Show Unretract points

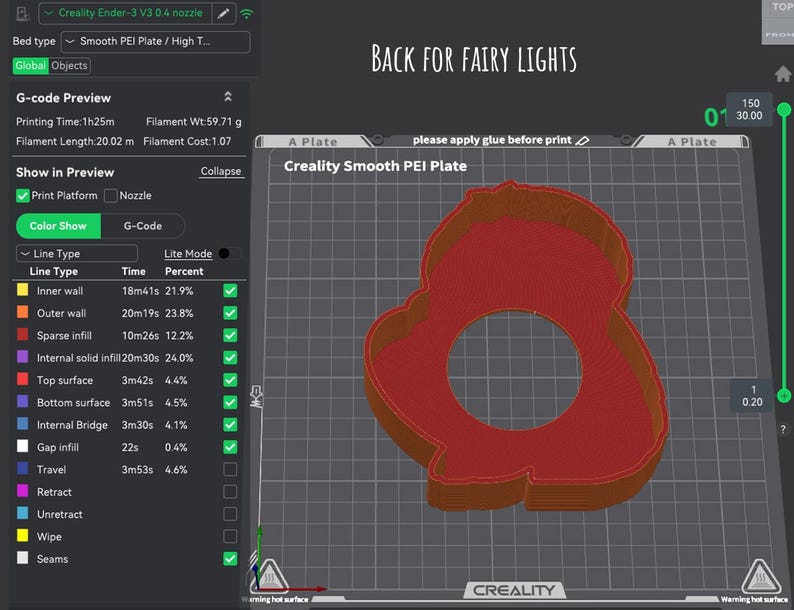230,514
